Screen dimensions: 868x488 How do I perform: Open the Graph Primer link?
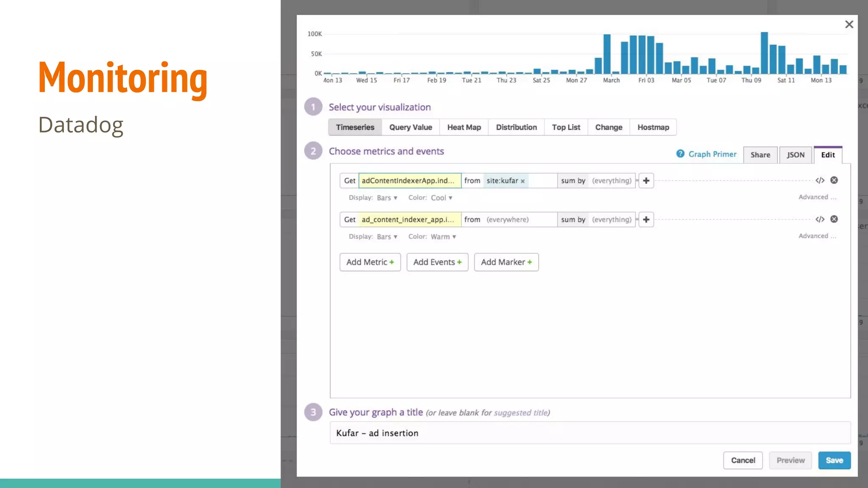(x=712, y=154)
